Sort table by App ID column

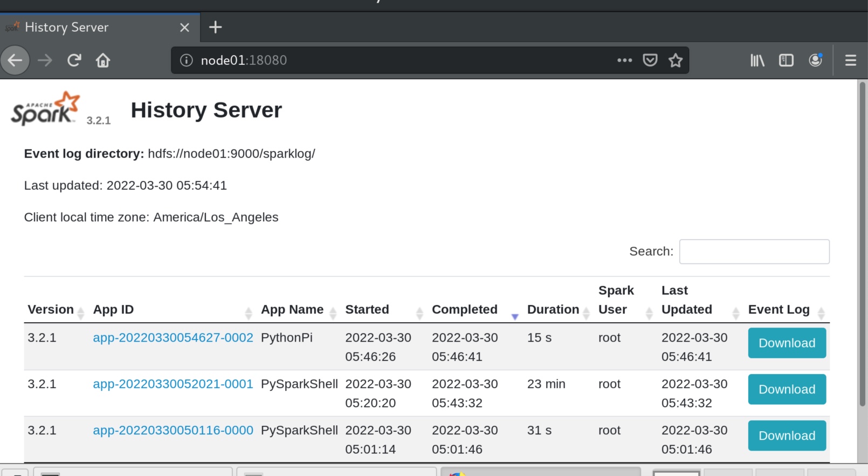(173, 309)
